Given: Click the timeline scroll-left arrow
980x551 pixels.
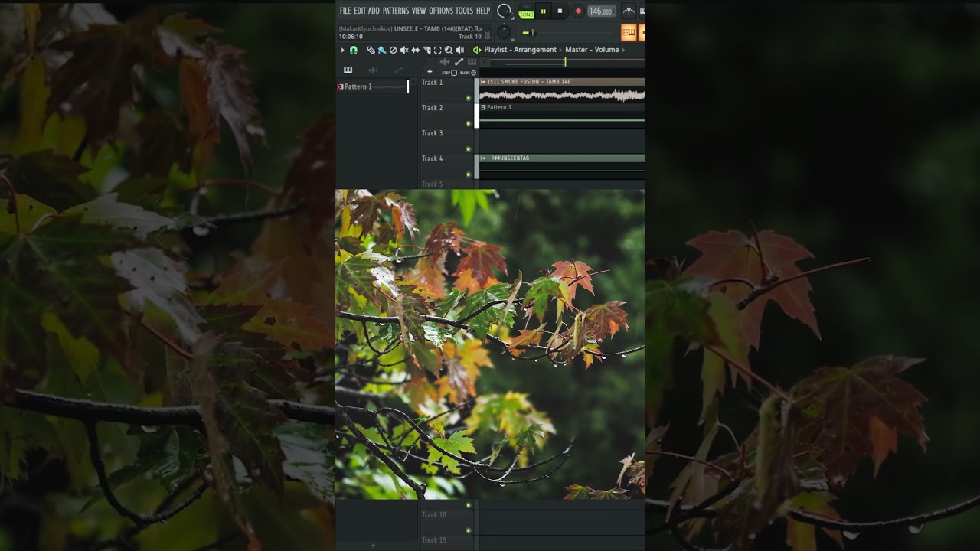Looking at the screenshot, I should click(483, 61).
